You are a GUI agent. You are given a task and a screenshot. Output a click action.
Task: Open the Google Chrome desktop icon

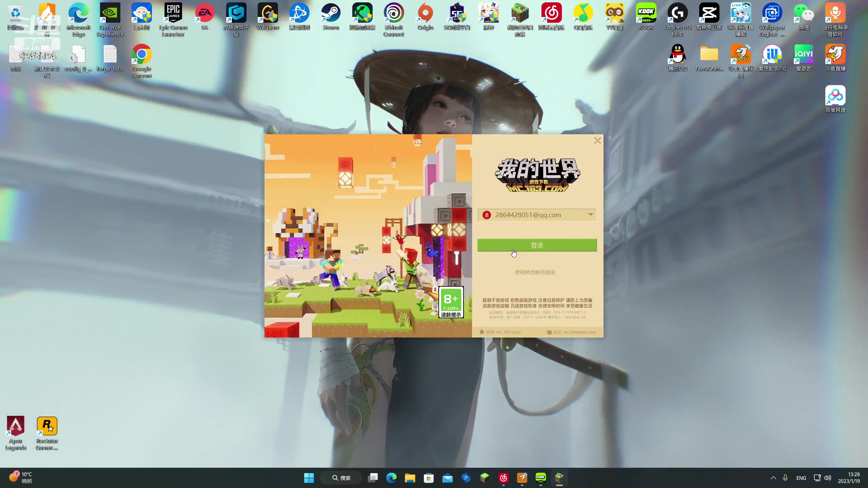click(x=142, y=61)
